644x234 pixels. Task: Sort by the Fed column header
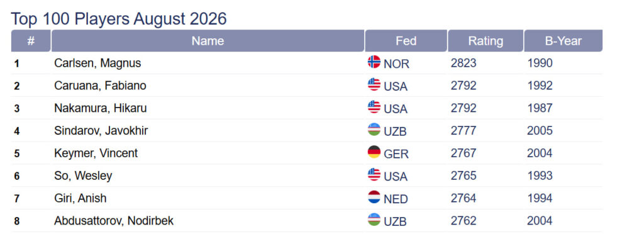coord(406,41)
